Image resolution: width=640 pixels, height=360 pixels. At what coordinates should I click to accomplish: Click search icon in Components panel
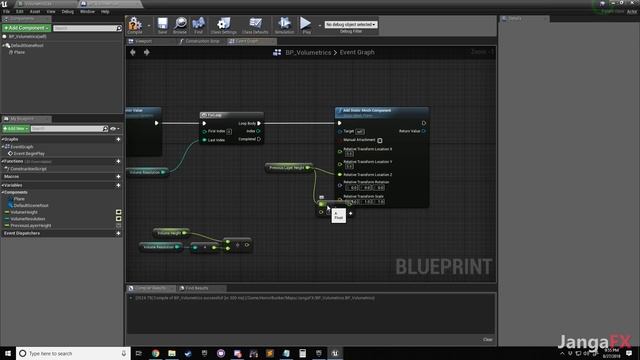(x=119, y=28)
